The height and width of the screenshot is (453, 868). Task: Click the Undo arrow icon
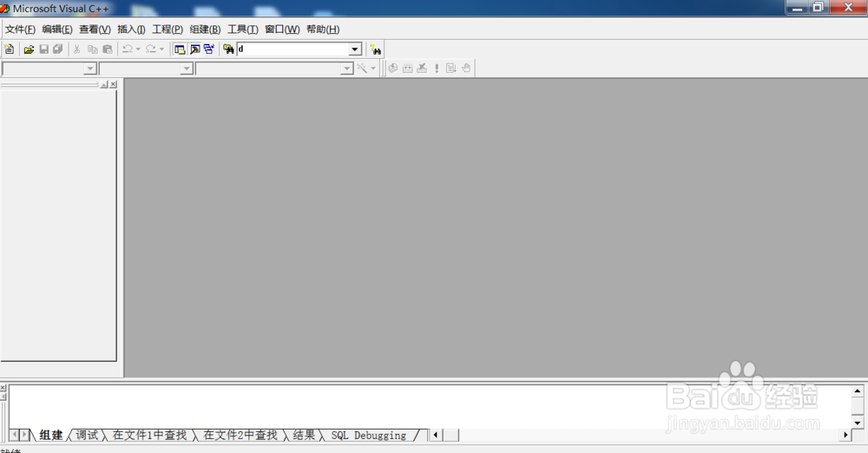[128, 49]
